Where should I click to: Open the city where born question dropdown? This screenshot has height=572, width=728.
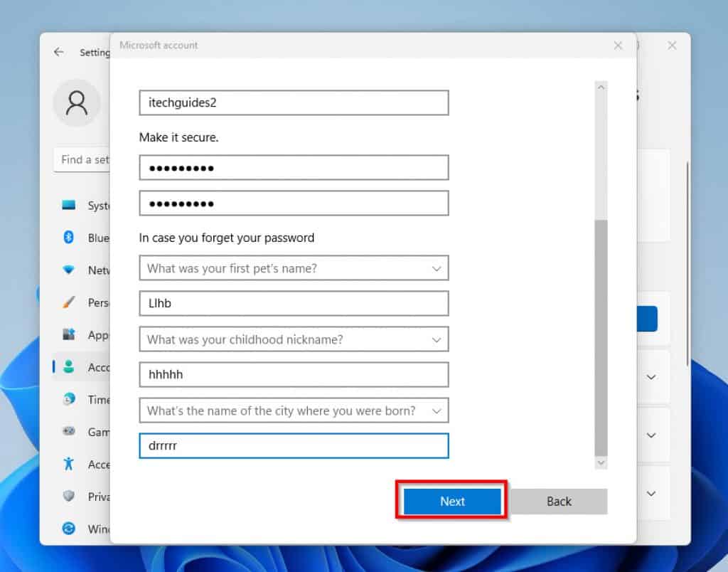[x=294, y=411]
